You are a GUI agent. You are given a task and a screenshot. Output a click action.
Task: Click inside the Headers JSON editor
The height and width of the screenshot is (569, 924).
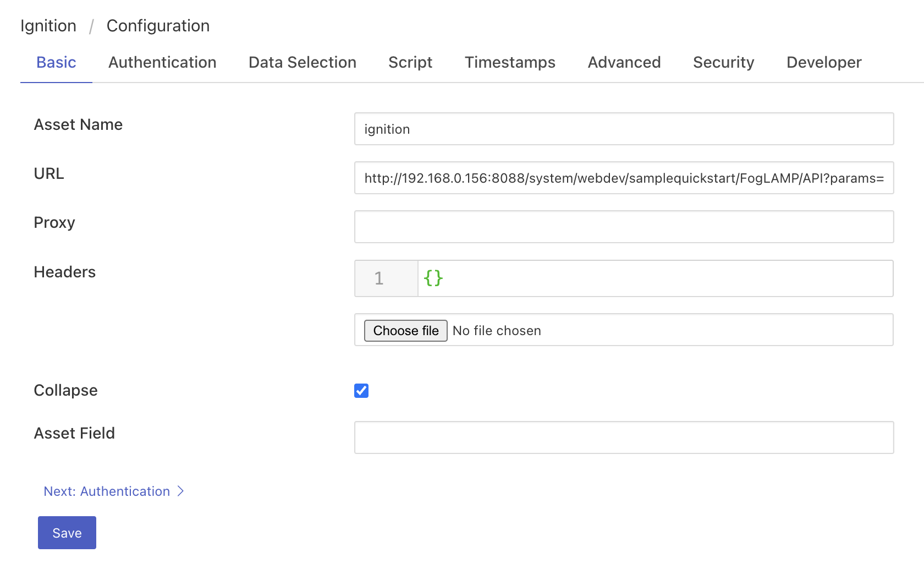[x=654, y=278]
